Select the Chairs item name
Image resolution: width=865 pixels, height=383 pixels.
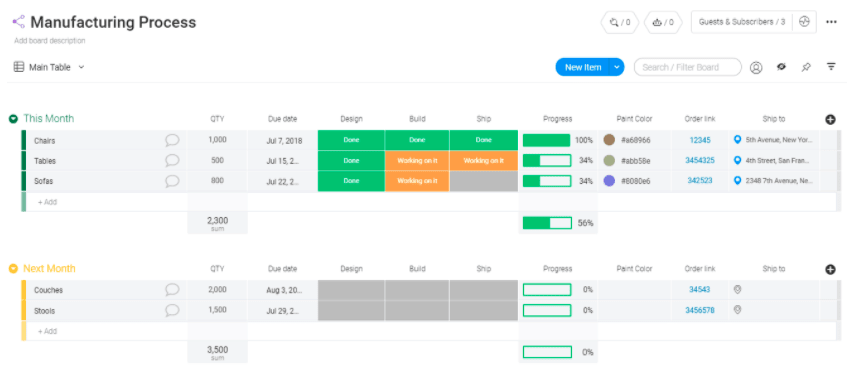[x=45, y=141]
